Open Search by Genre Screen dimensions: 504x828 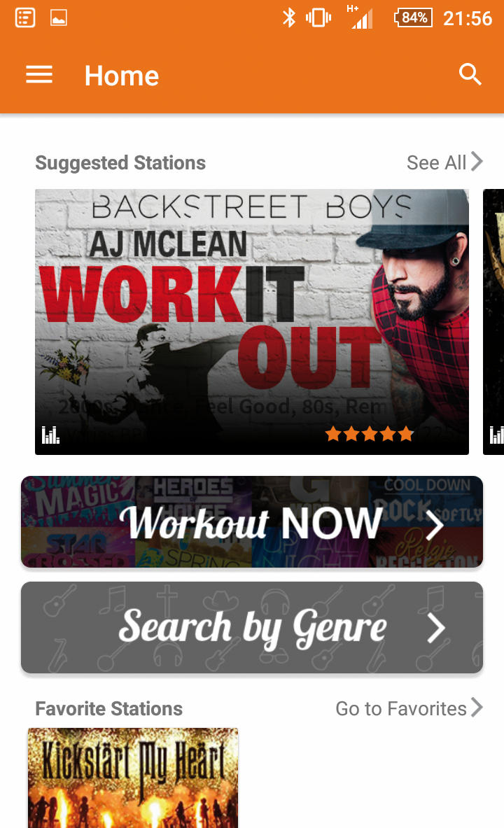coord(252,627)
